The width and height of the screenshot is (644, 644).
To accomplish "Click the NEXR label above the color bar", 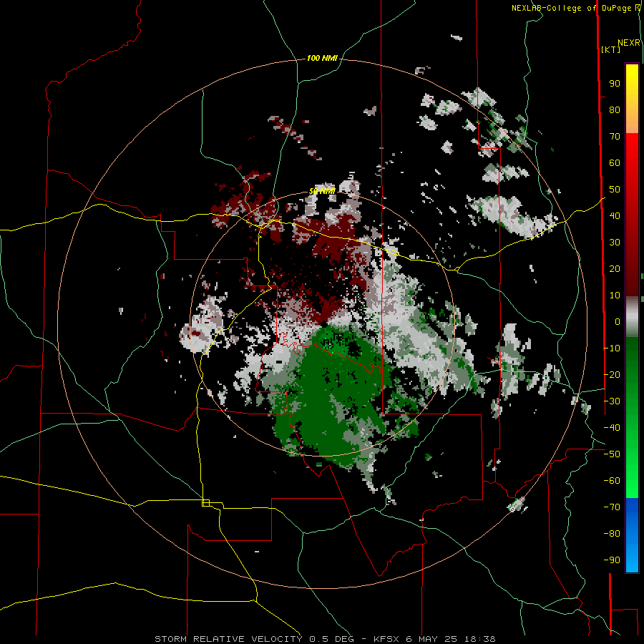I will [629, 43].
